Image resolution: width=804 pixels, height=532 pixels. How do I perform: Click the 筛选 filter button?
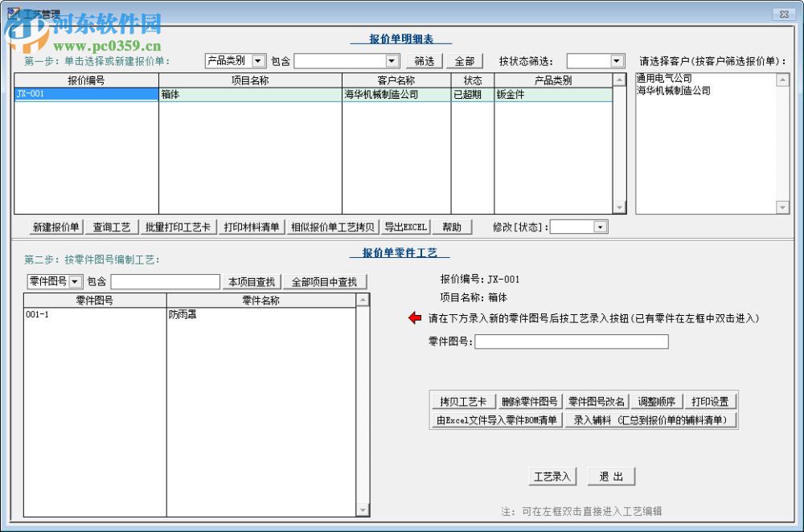(x=424, y=62)
